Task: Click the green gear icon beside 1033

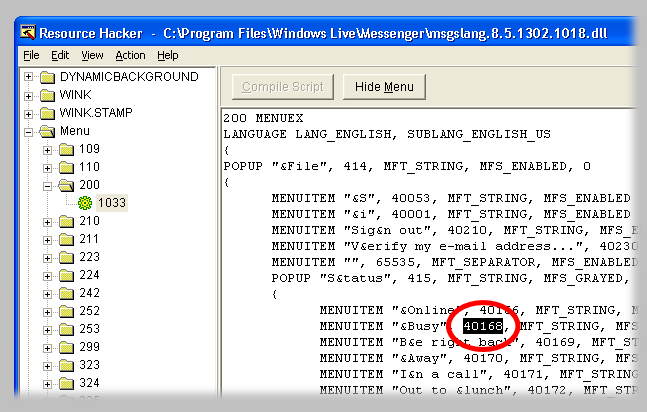Action: click(x=85, y=203)
